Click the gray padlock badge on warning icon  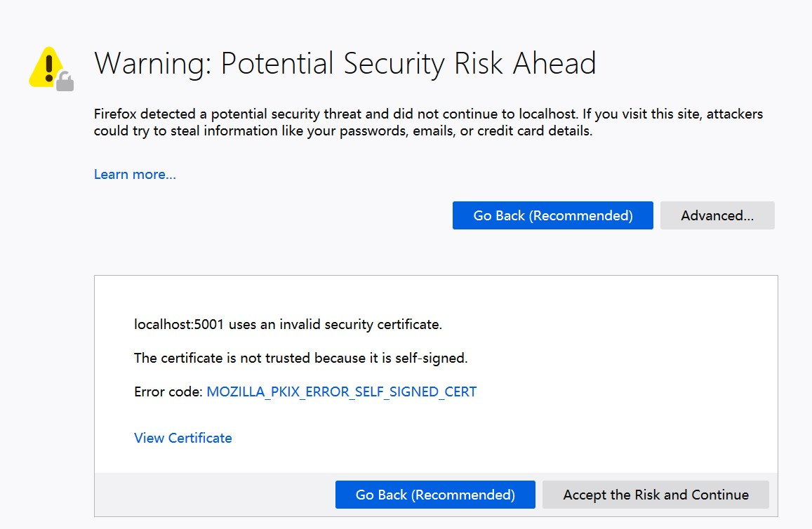coord(65,82)
